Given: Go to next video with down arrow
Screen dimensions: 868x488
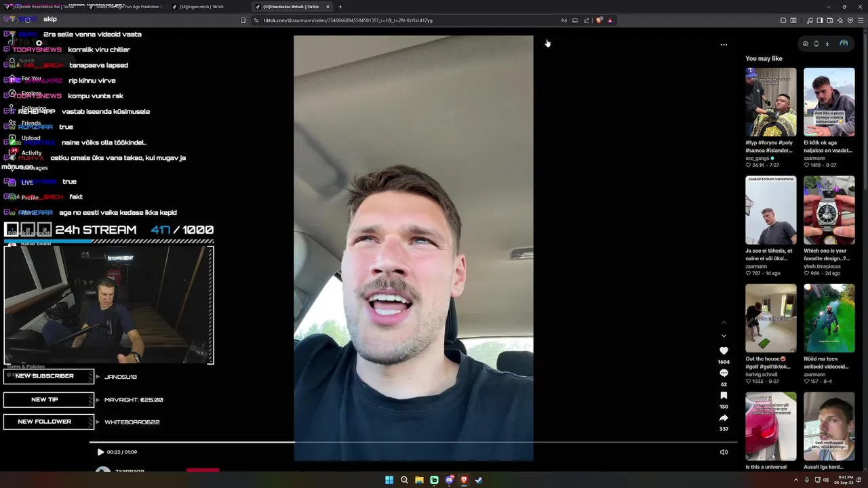Looking at the screenshot, I should pyautogui.click(x=724, y=335).
